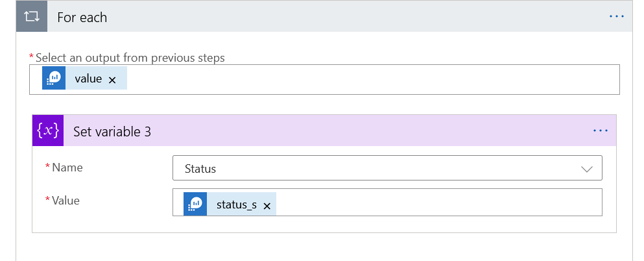Image resolution: width=644 pixels, height=261 pixels.
Task: Select the status_s dynamic content token
Action: (236, 205)
